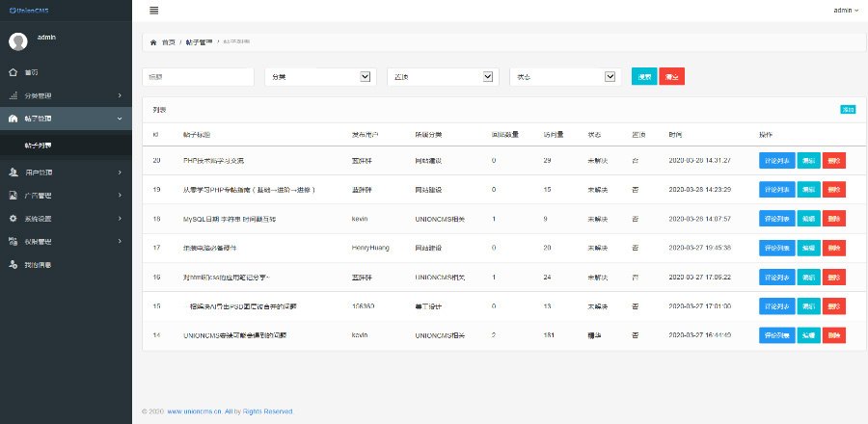Collapse the 帖子管理 chevron in the sidebar
Image resolution: width=868 pixels, height=424 pixels.
point(120,119)
